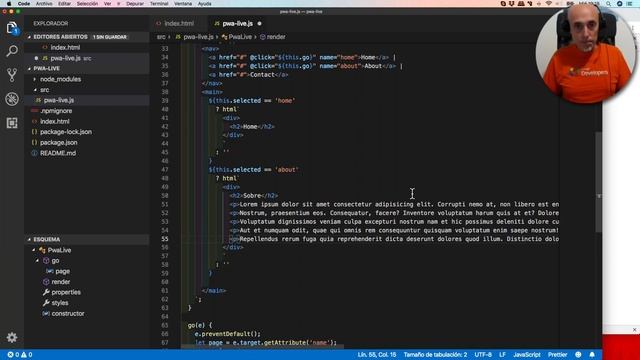Image resolution: width=640 pixels, height=360 pixels.
Task: Open the Source Control view icon
Action: (12, 75)
